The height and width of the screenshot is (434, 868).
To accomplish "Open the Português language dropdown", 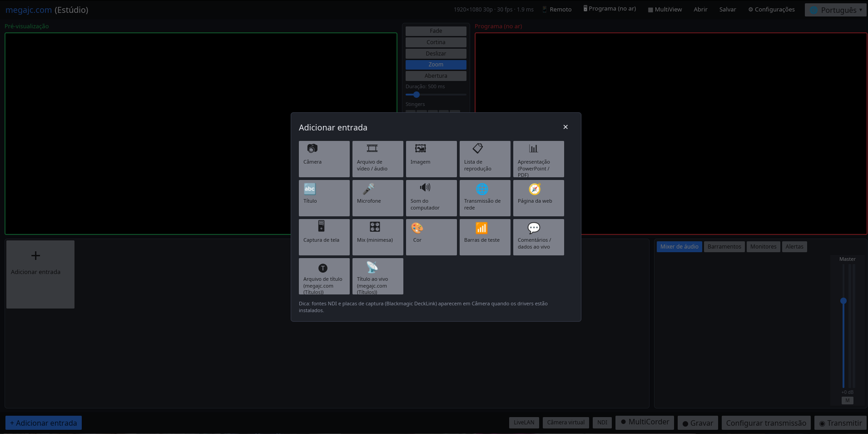I will pos(835,10).
